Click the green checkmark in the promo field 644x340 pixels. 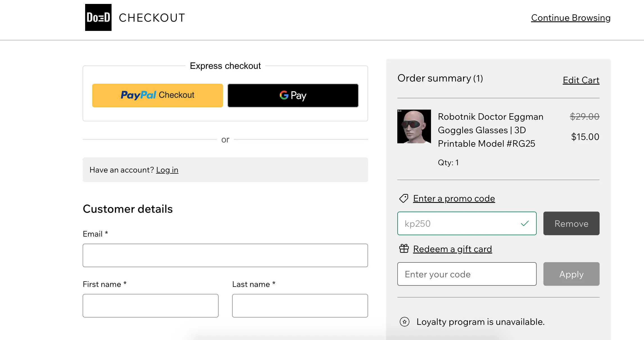[x=525, y=223]
